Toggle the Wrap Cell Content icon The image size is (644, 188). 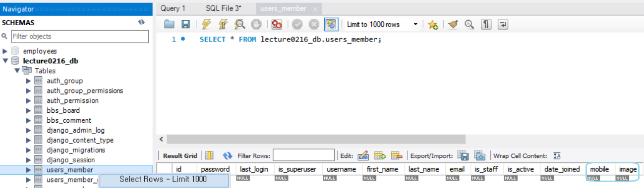[x=557, y=156]
